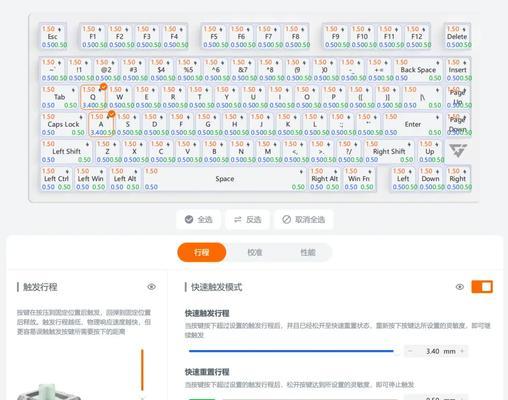This screenshot has width=508, height=400.
Task: Open the 校准 calibration tab
Action: click(x=255, y=252)
